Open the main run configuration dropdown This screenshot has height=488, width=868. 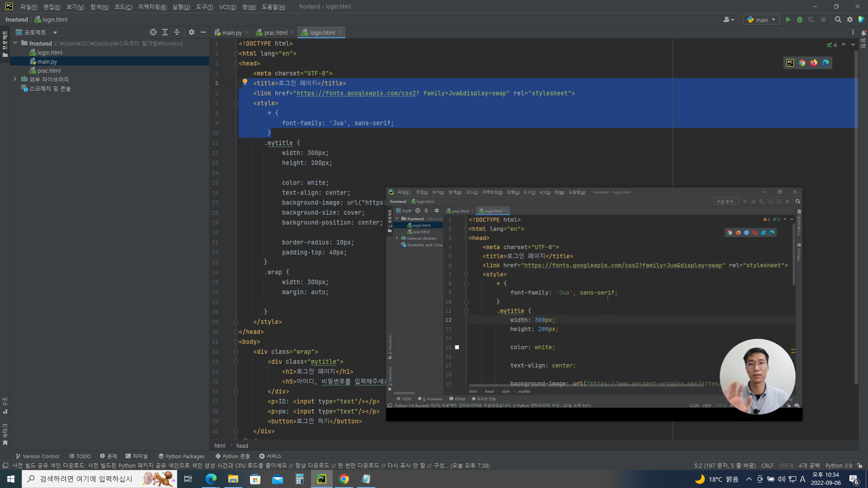[x=761, y=20]
